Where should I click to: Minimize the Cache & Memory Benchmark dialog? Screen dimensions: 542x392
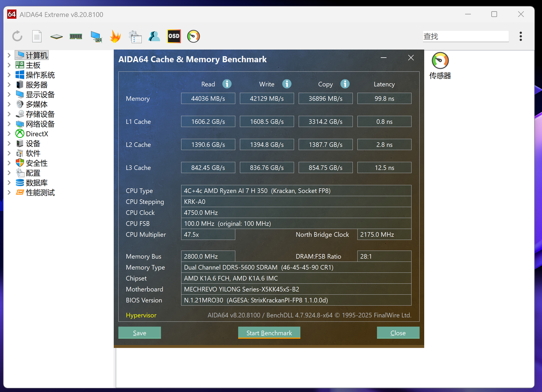[383, 58]
